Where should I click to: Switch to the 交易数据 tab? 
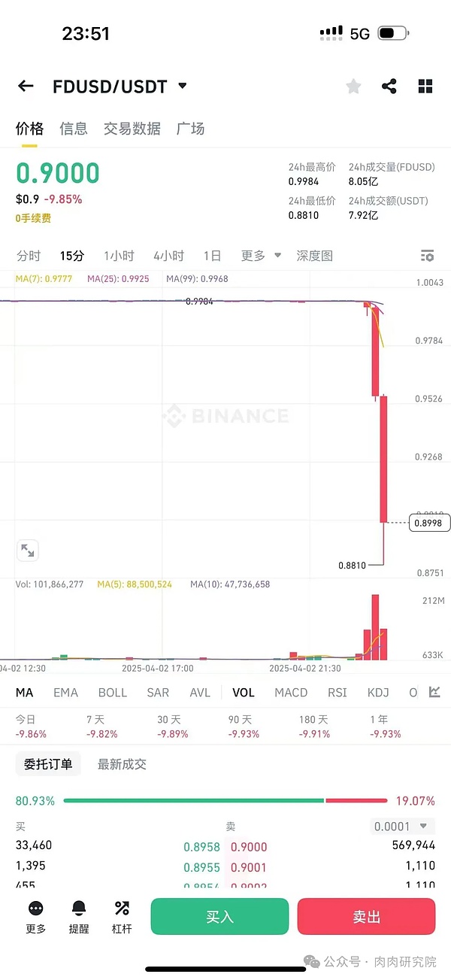pyautogui.click(x=132, y=129)
